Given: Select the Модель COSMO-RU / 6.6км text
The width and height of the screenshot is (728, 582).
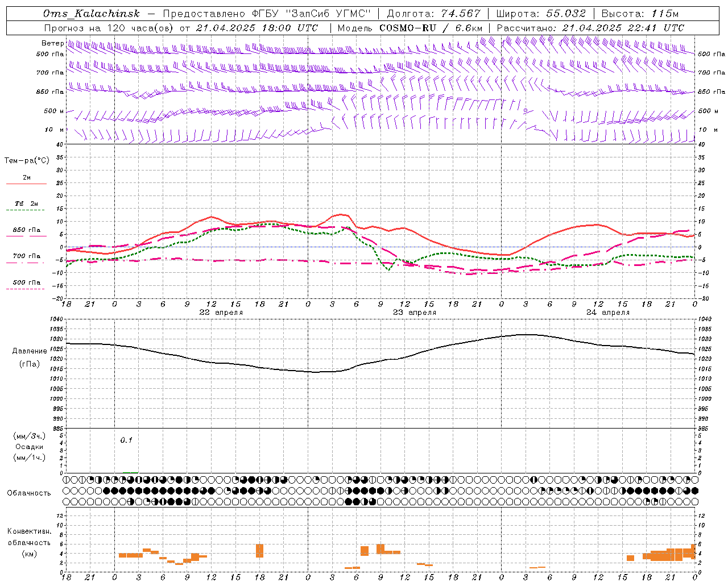Looking at the screenshot, I should [x=410, y=28].
